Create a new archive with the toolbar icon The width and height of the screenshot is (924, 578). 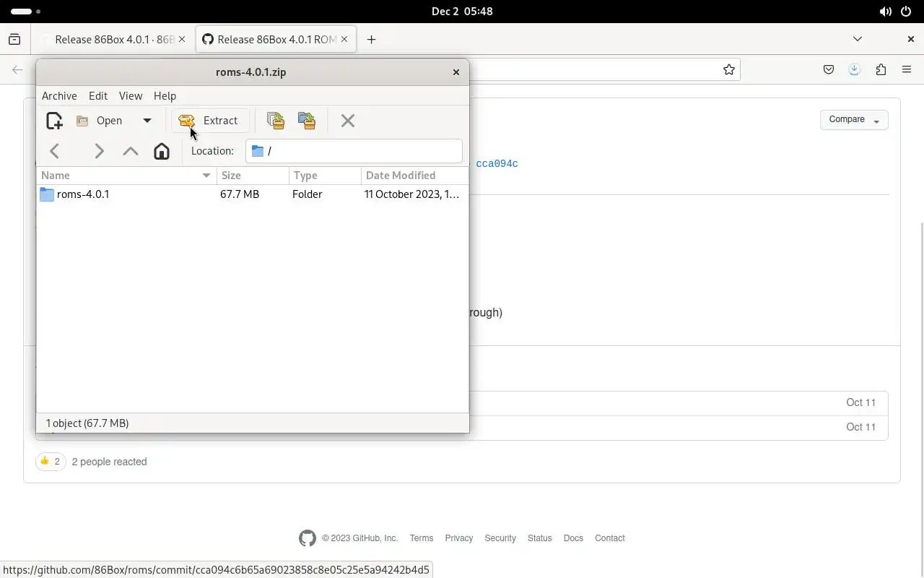point(54,121)
